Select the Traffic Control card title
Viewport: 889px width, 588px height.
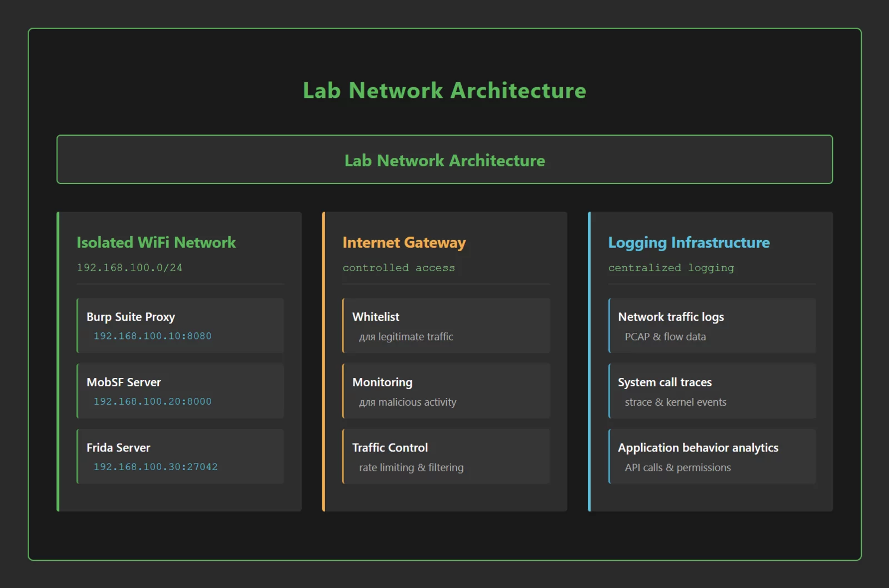pos(390,447)
